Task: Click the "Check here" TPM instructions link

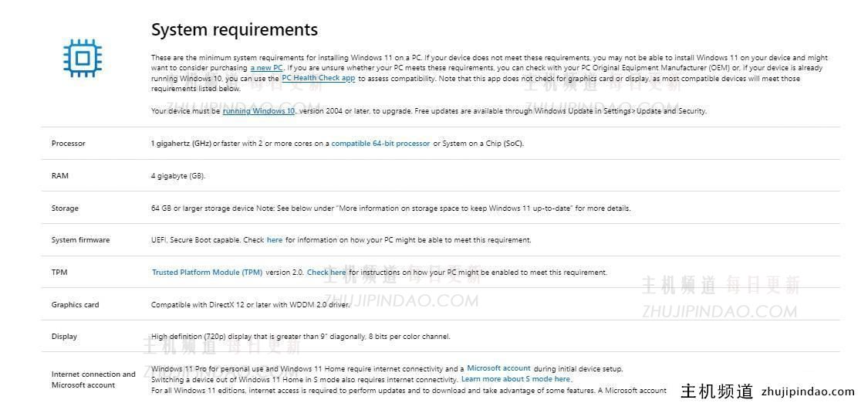Action: click(326, 273)
